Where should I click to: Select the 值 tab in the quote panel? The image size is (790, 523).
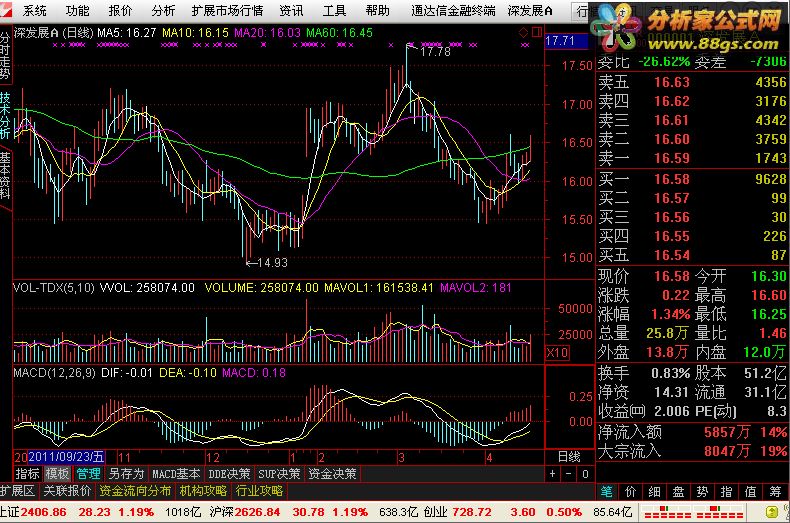click(x=750, y=492)
